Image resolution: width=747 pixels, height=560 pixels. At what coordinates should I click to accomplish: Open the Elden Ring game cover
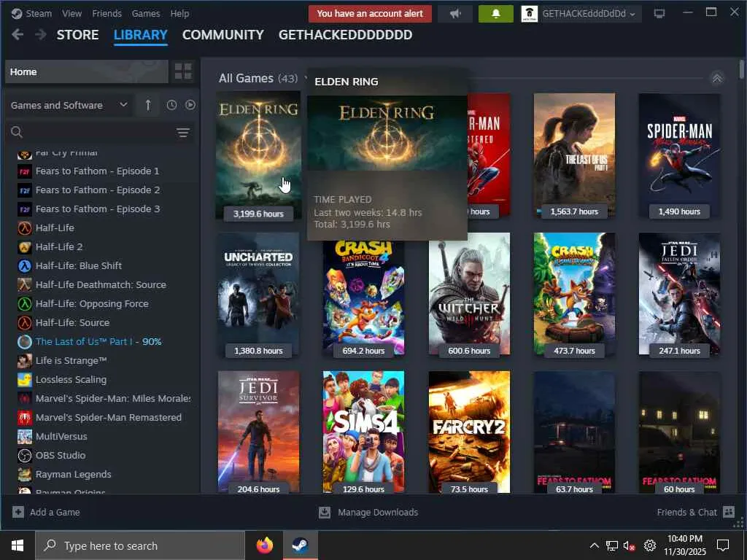pyautogui.click(x=258, y=156)
